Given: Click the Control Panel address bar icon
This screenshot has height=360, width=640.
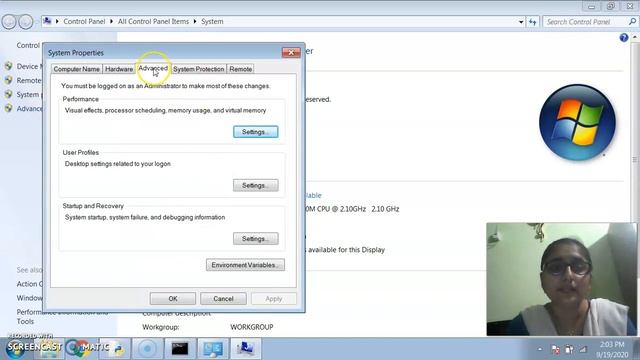Looking at the screenshot, I should [x=47, y=21].
